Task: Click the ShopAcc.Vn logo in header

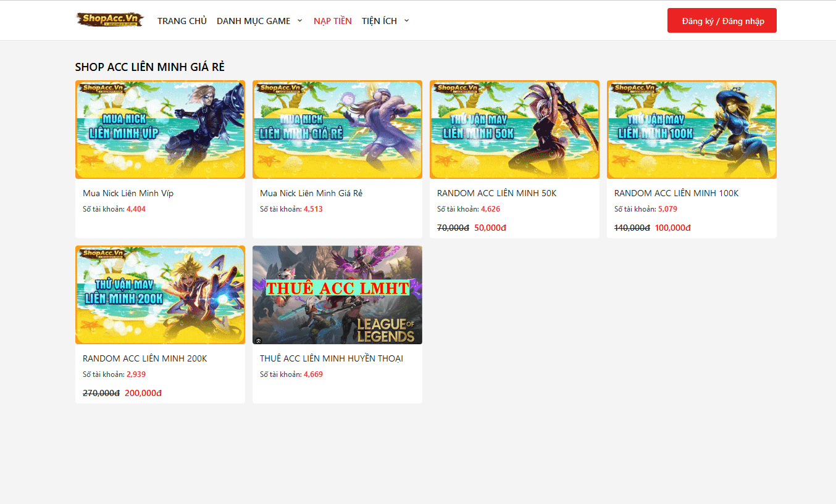Action: 110,20
